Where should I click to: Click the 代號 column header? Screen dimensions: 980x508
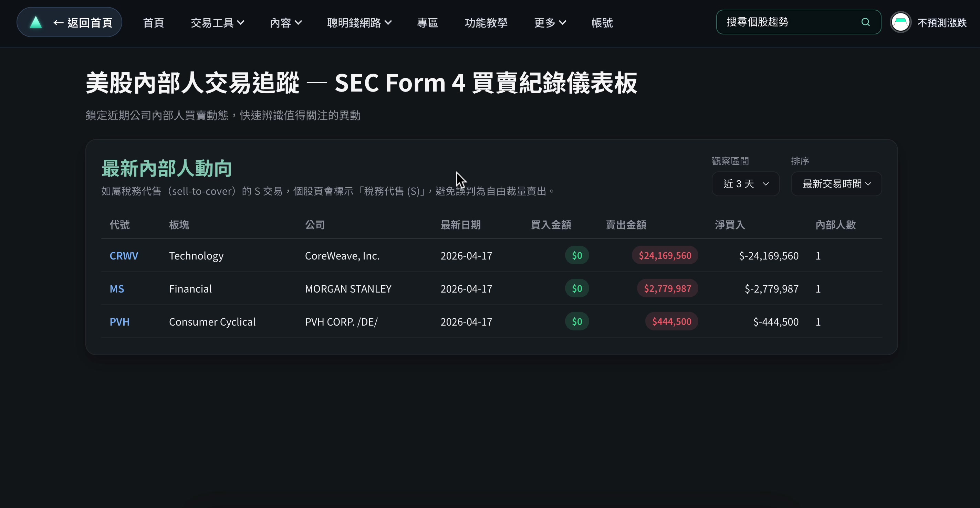pyautogui.click(x=119, y=225)
